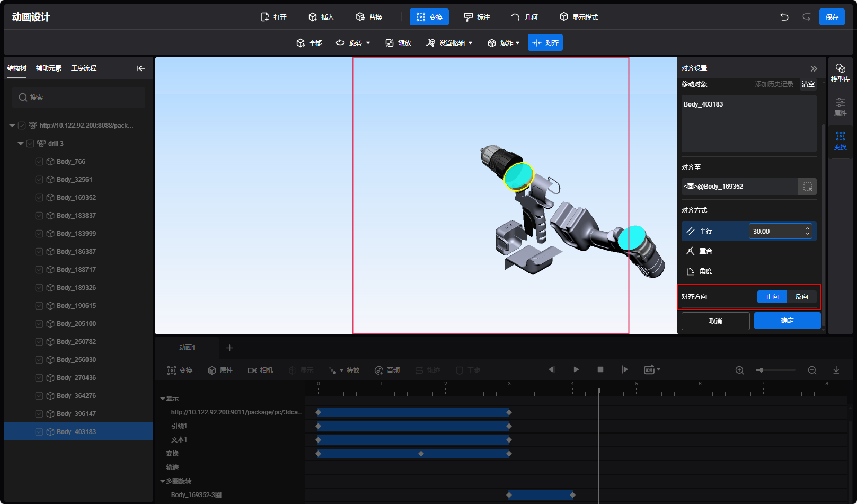Screen dimensions: 857x504
Task: Open the 模型库 model library panel
Action: (x=840, y=73)
